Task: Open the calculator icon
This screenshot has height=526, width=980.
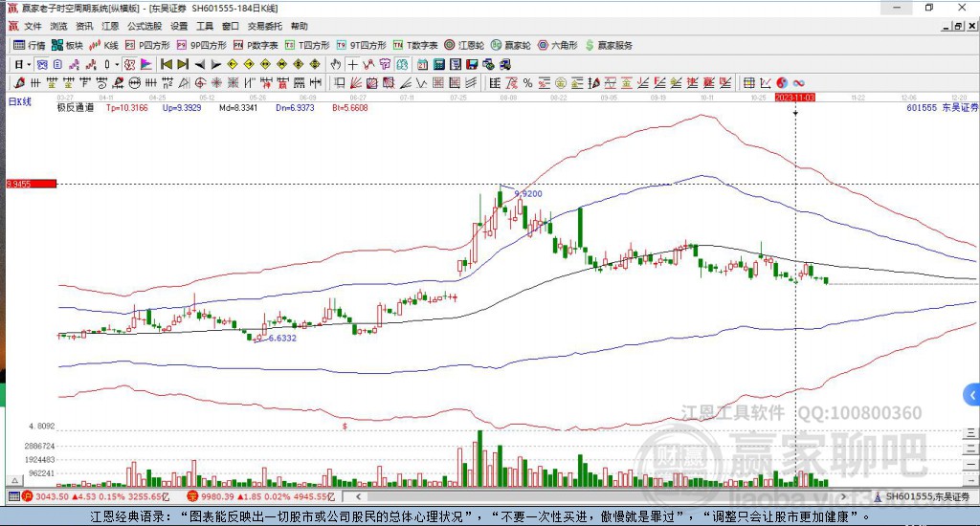Action: (438, 64)
